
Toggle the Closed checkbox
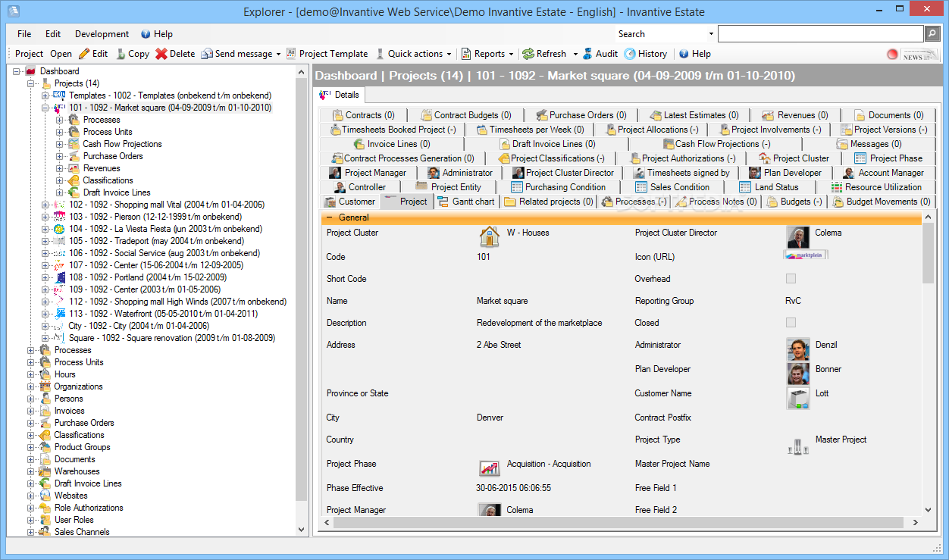pos(791,323)
